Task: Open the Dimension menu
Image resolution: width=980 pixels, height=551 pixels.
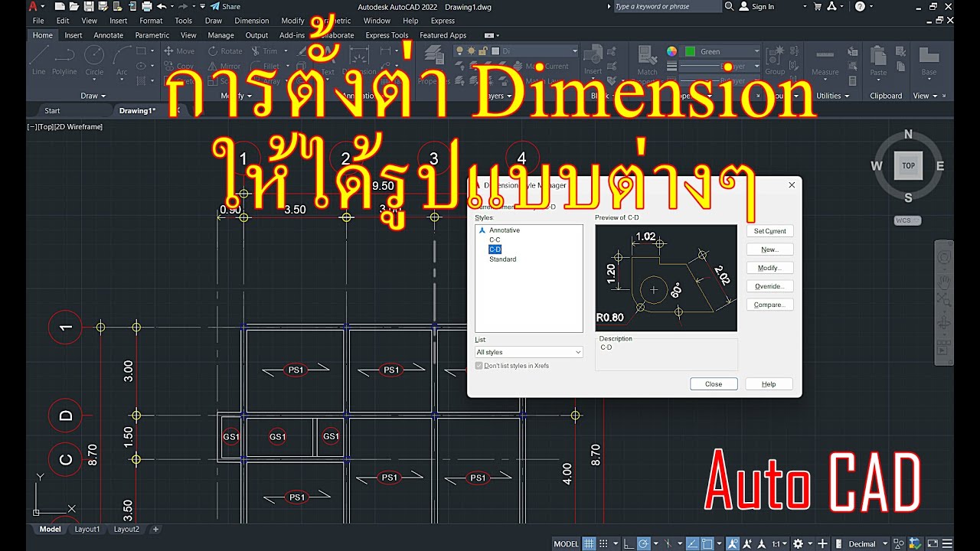Action: coord(251,21)
